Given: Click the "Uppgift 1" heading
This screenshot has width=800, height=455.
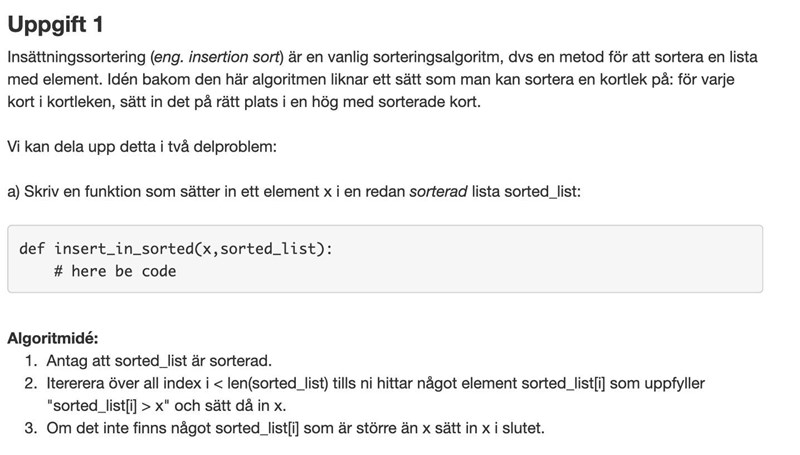Looking at the screenshot, I should tap(55, 24).
